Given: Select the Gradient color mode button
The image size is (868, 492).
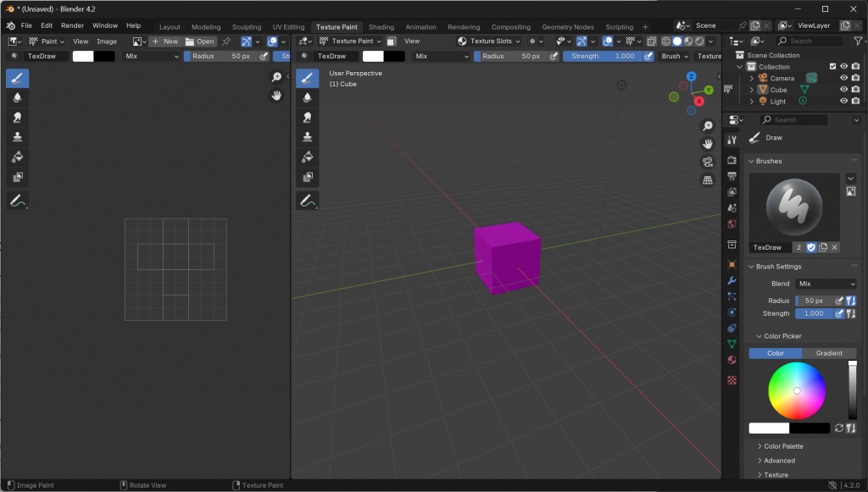Looking at the screenshot, I should pos(829,353).
